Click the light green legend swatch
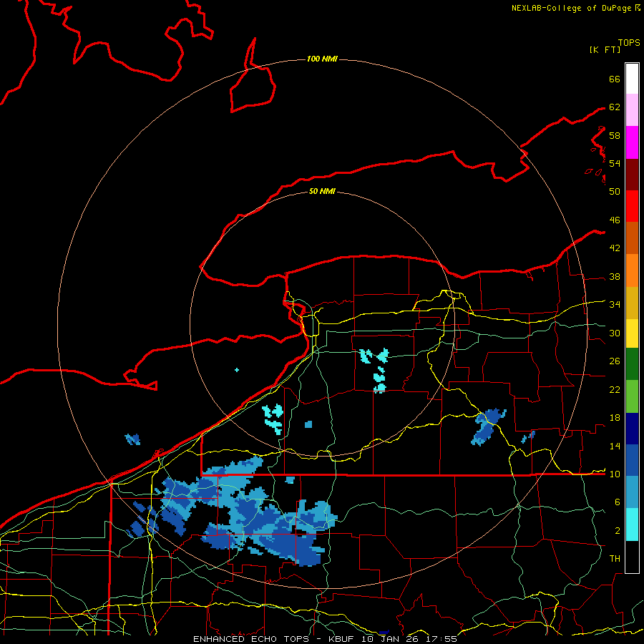 pyautogui.click(x=632, y=396)
